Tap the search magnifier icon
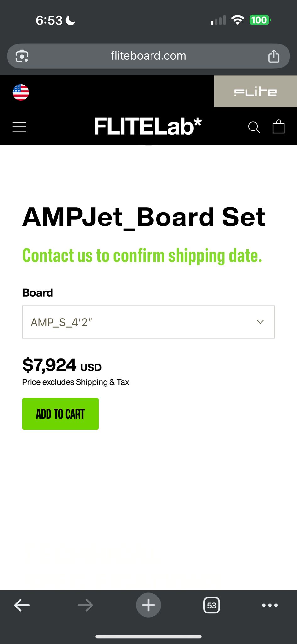The width and height of the screenshot is (297, 644). point(254,127)
